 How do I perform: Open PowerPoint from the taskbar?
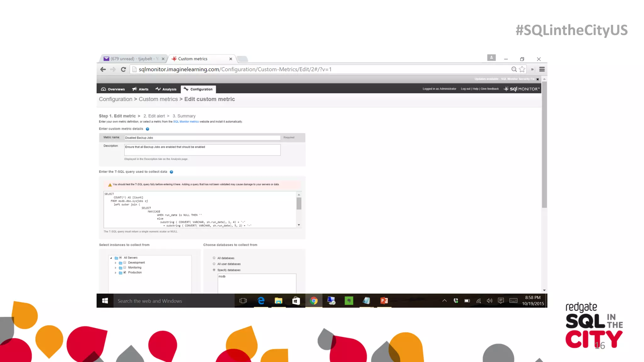click(x=384, y=301)
